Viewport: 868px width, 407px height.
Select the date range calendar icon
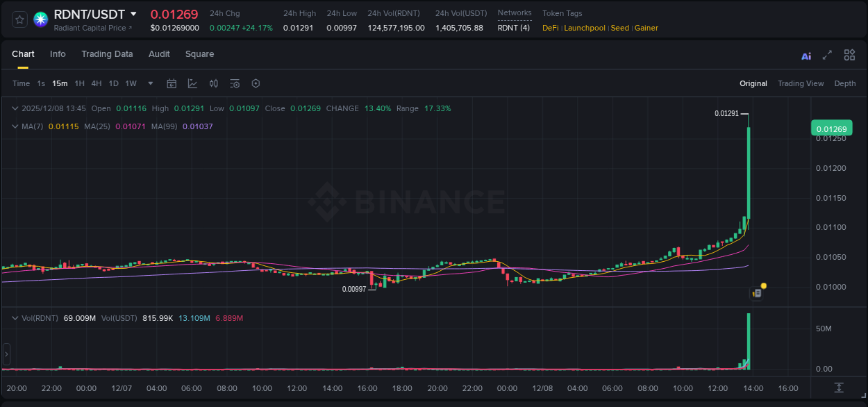coord(172,83)
